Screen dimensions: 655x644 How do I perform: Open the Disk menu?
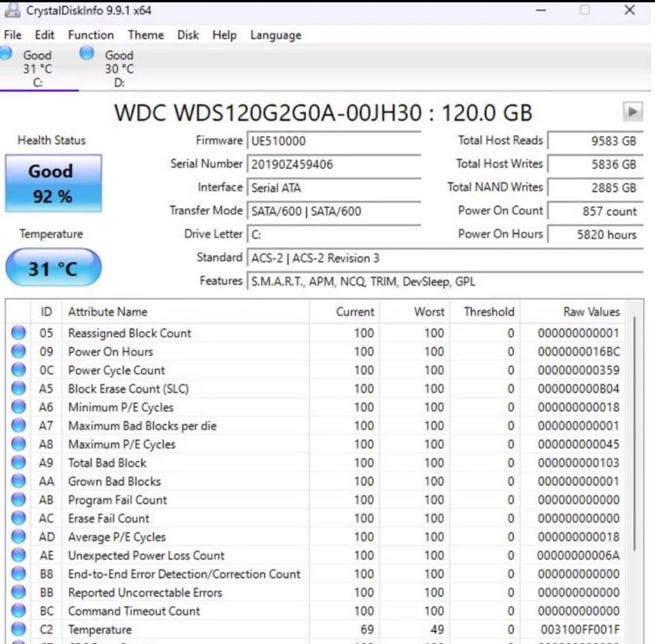(x=188, y=35)
